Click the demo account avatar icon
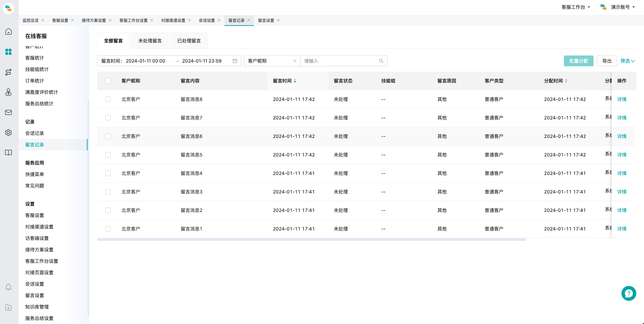644x324 pixels. tap(603, 7)
